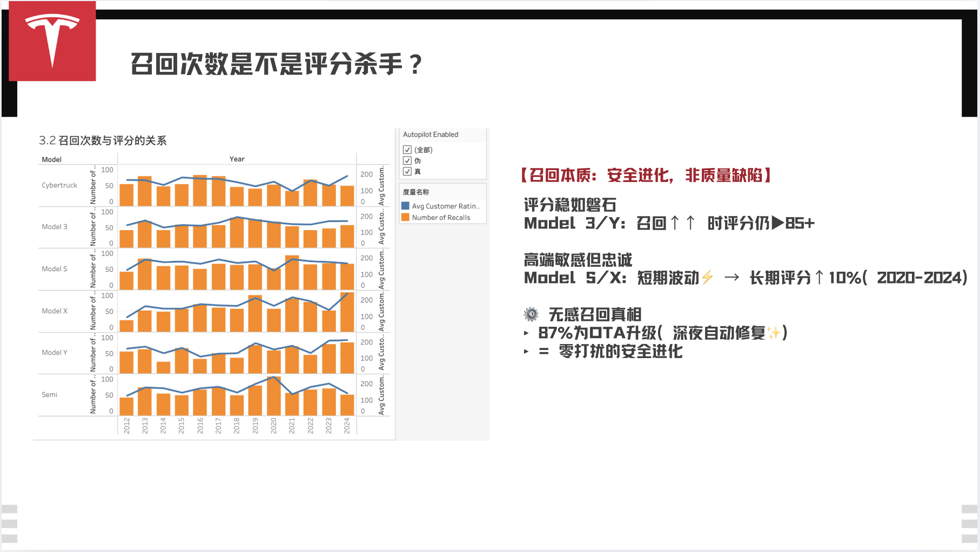This screenshot has width=980, height=552.
Task: Click the 2017 year axis label
Action: point(218,426)
